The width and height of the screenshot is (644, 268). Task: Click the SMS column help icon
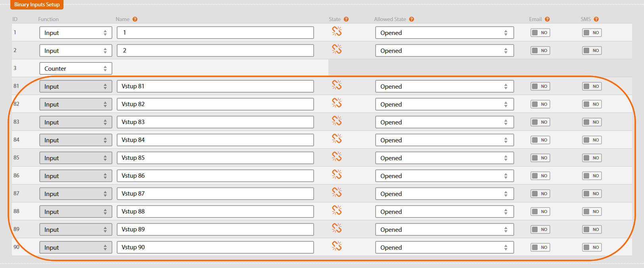tap(596, 19)
